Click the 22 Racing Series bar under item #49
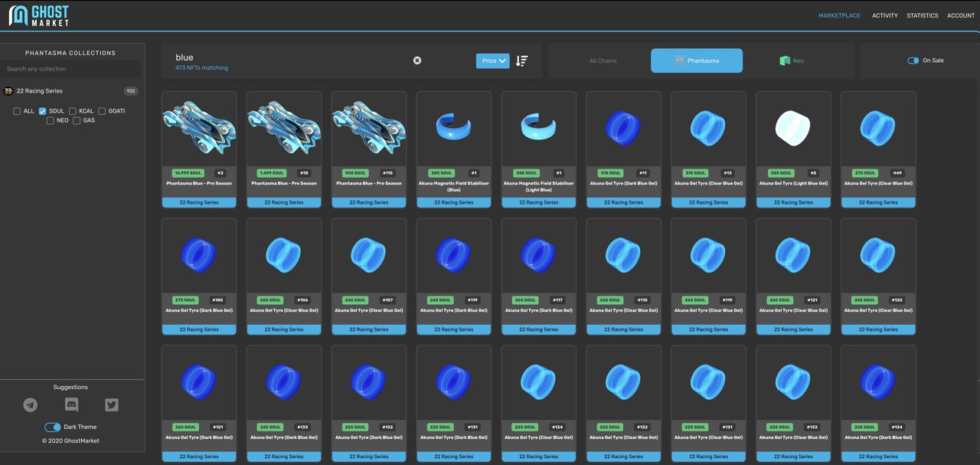 [879, 202]
